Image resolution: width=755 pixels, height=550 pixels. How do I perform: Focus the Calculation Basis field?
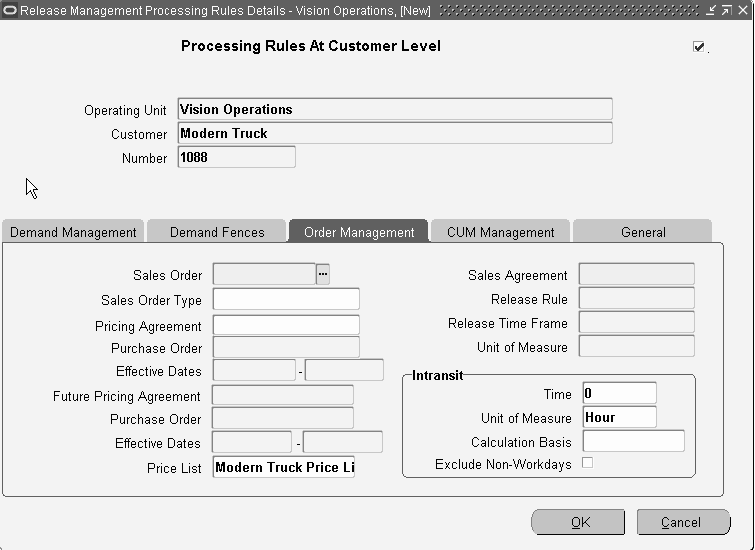pyautogui.click(x=633, y=441)
